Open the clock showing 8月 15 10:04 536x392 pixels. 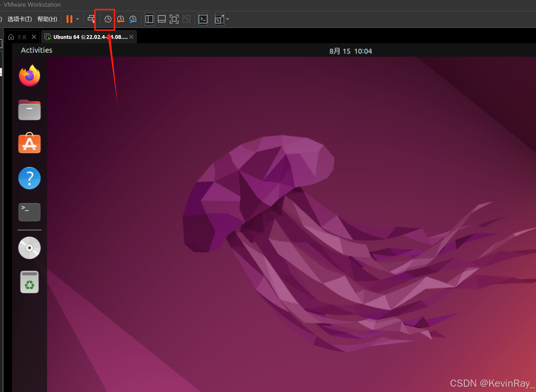(350, 51)
